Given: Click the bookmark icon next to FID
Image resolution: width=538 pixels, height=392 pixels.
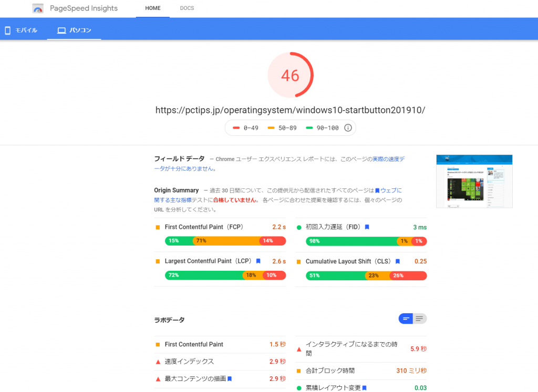Looking at the screenshot, I should 367,227.
